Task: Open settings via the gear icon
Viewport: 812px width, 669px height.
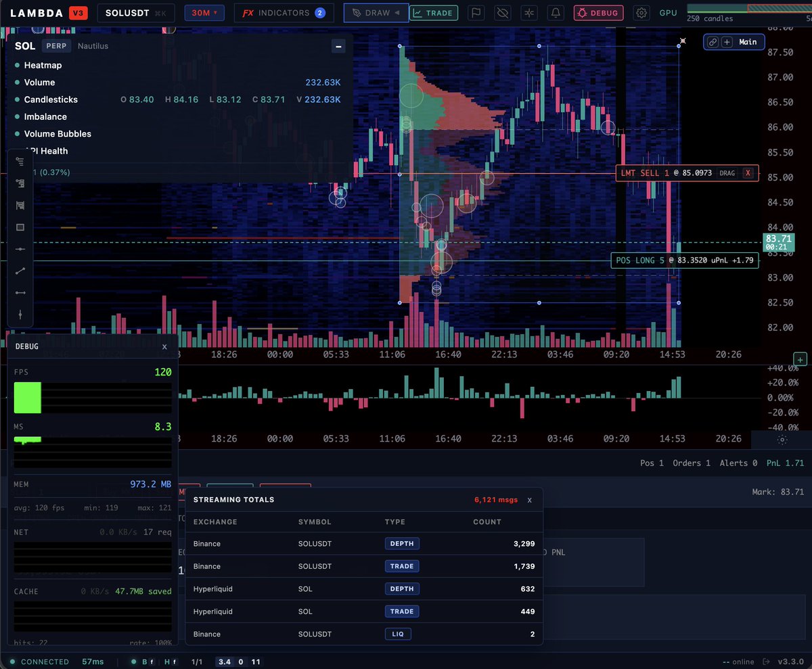Action: [641, 13]
